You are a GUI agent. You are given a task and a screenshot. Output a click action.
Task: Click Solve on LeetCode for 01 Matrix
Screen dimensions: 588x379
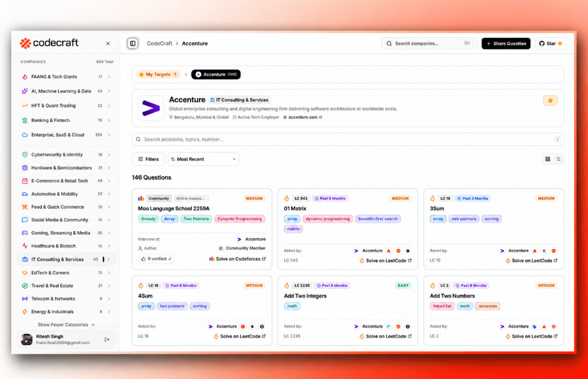coord(385,261)
